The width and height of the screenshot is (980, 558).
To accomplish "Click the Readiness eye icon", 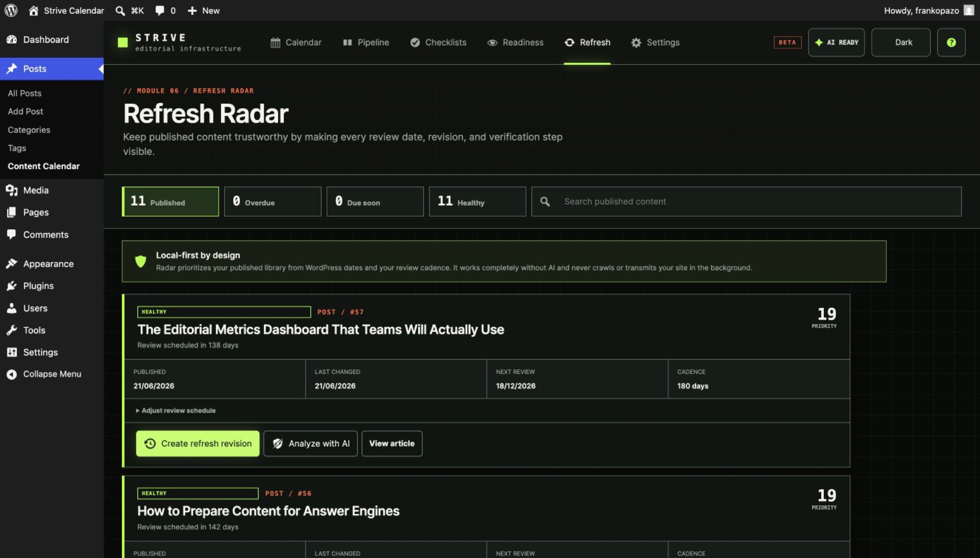I will point(492,42).
